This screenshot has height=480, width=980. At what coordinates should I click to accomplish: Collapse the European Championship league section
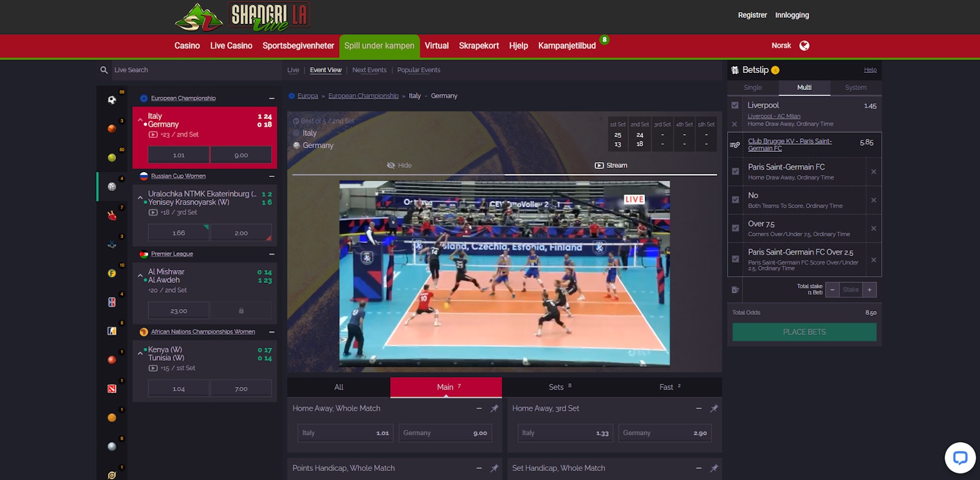(271, 99)
